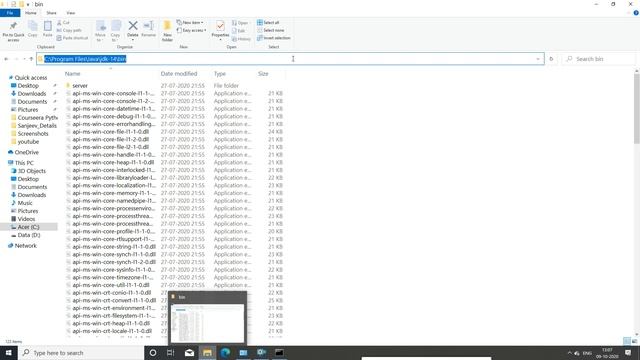Image resolution: width=640 pixels, height=360 pixels.
Task: Open the Move to command
Action: [x=100, y=31]
